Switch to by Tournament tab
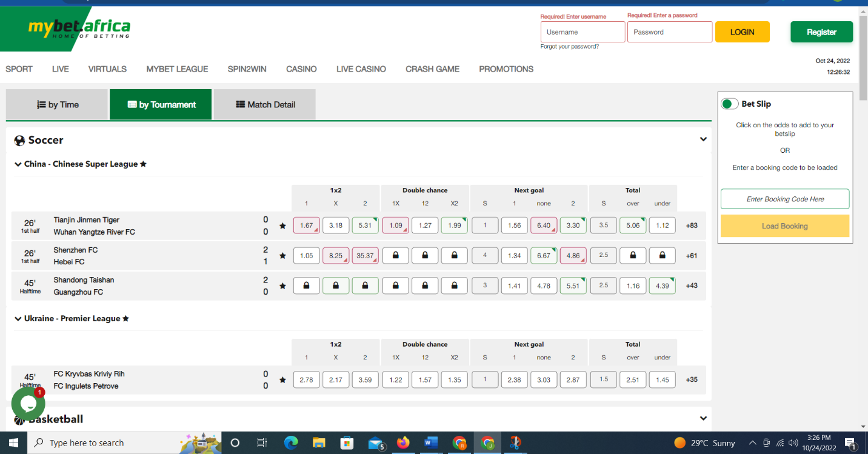 pyautogui.click(x=161, y=104)
